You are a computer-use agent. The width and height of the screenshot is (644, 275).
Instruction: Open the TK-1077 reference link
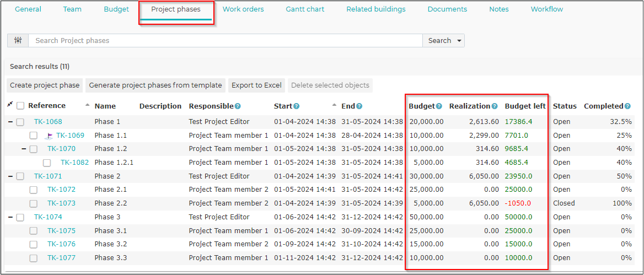[61, 258]
